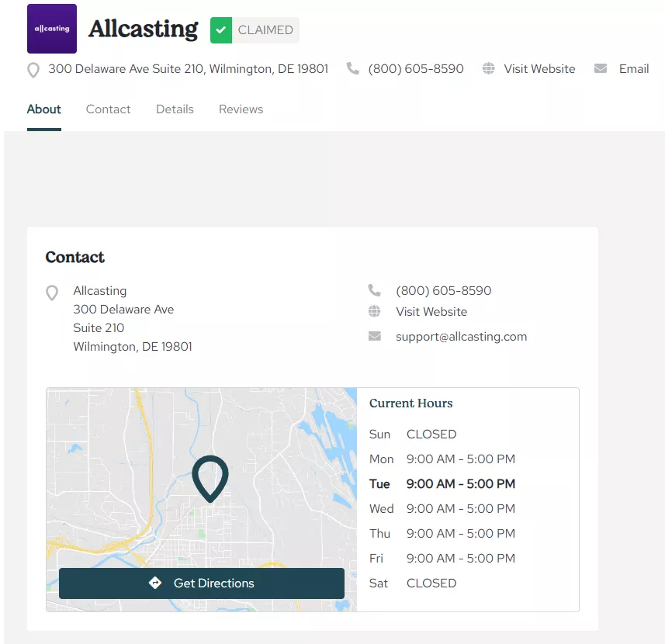665x644 pixels.
Task: Click the (800) 605-8590 number in Contact card
Action: click(443, 291)
